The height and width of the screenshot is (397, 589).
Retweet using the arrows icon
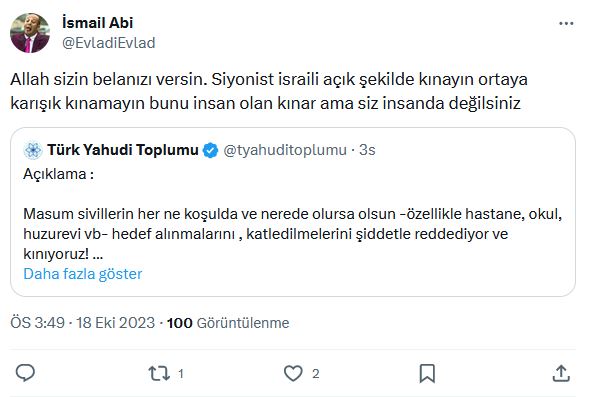click(159, 373)
